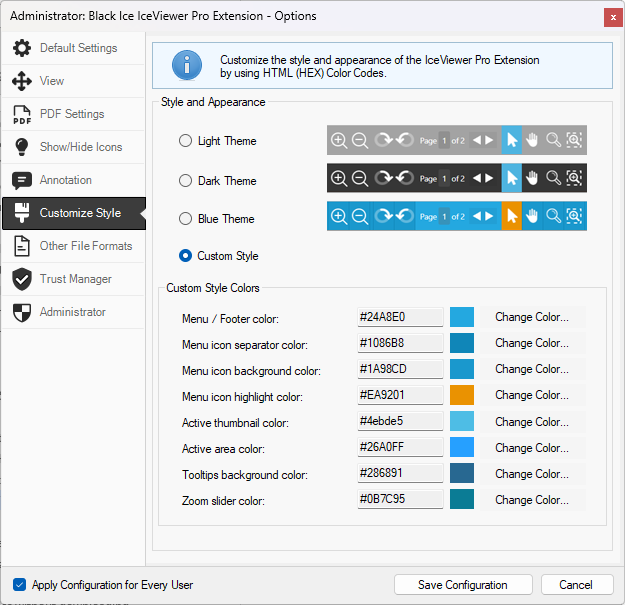Click orange pointer icon in Blue Theme preview
Screen dimensions: 625x605
click(512, 216)
